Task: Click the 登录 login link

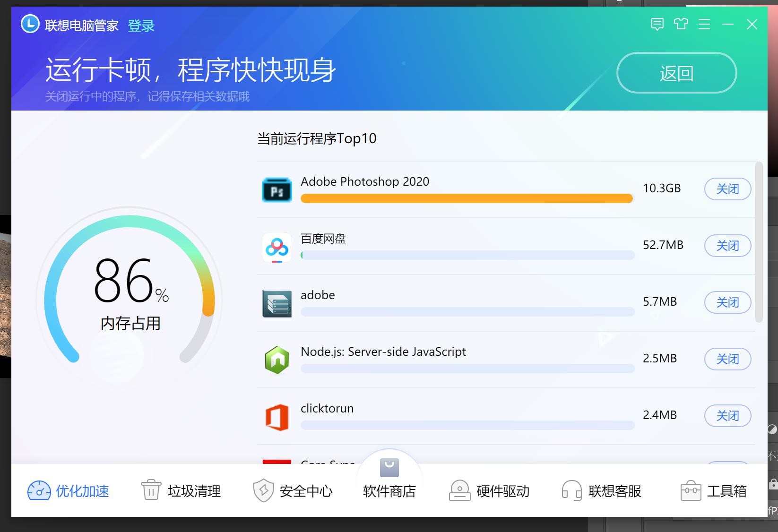Action: [x=141, y=26]
